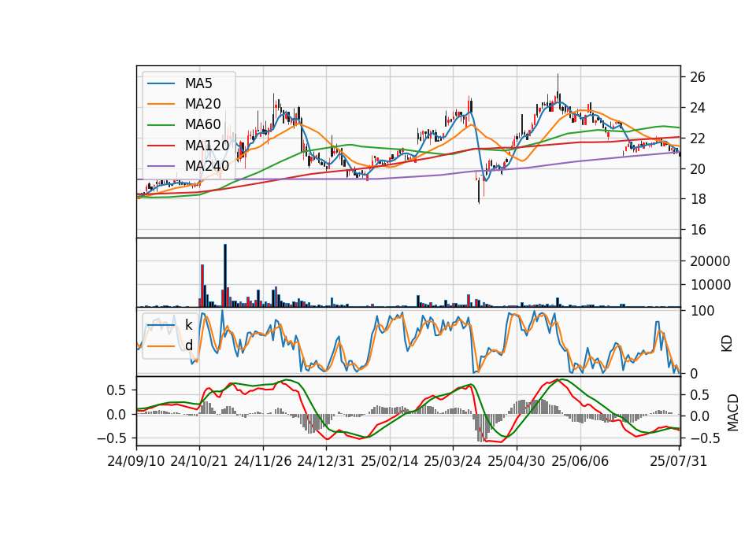Click the MA120 legend label
The height and width of the screenshot is (543, 756).
tap(207, 145)
